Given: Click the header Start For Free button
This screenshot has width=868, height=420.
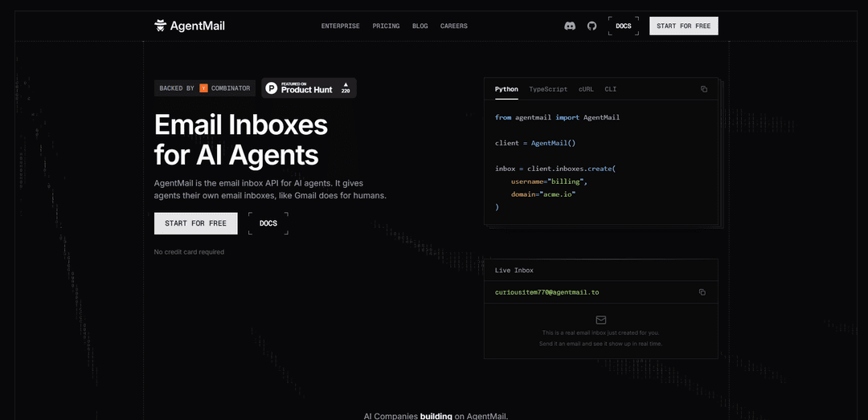Looking at the screenshot, I should [x=684, y=26].
